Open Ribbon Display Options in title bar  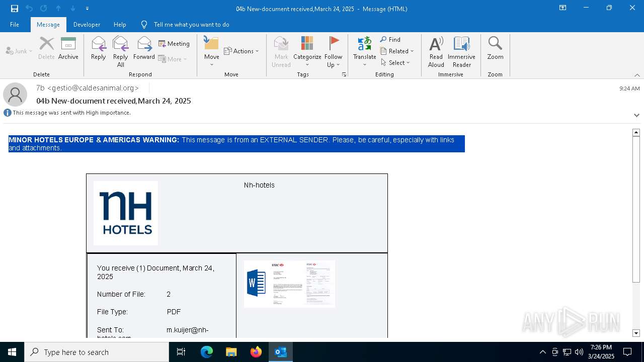[562, 8]
